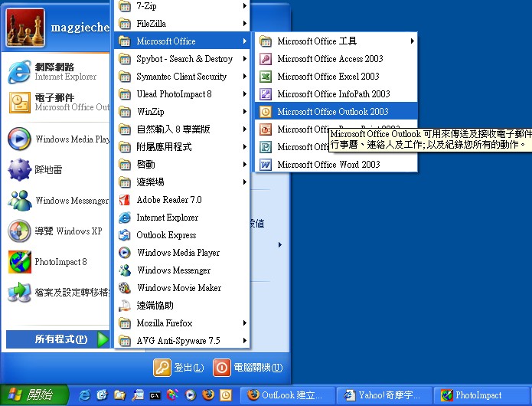Click the Word 2003 W icon
Viewport: 532px width, 406px height.
tap(266, 165)
